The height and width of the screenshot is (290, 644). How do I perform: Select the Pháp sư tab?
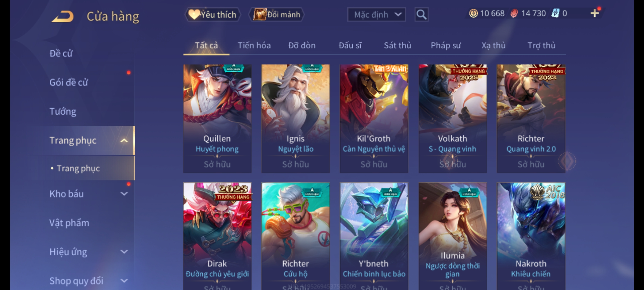tap(446, 45)
